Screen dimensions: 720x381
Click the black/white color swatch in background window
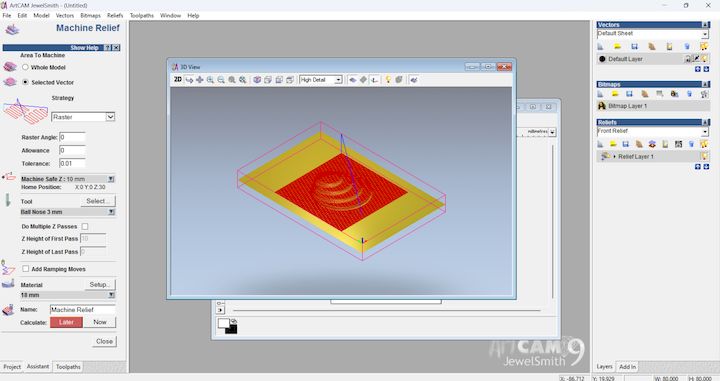(228, 326)
